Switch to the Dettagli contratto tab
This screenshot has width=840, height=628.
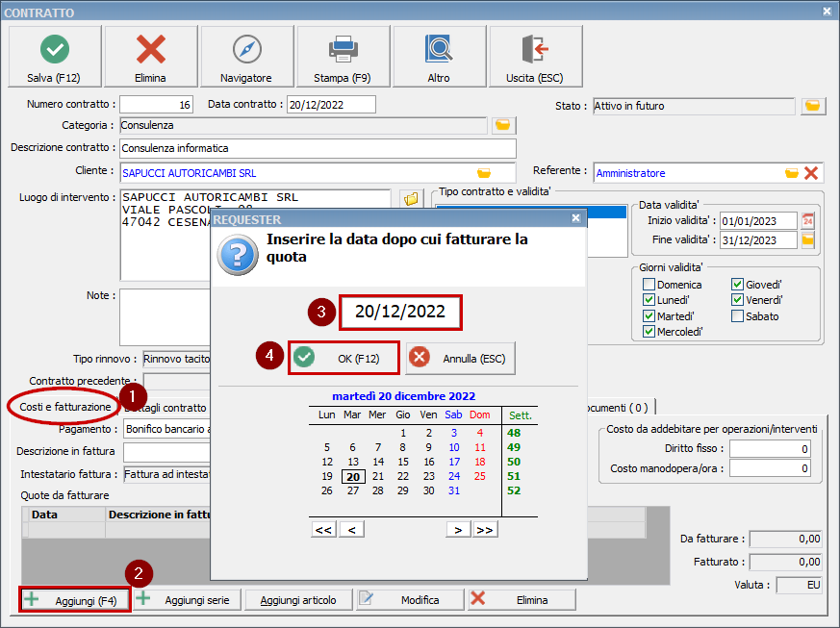click(x=165, y=408)
